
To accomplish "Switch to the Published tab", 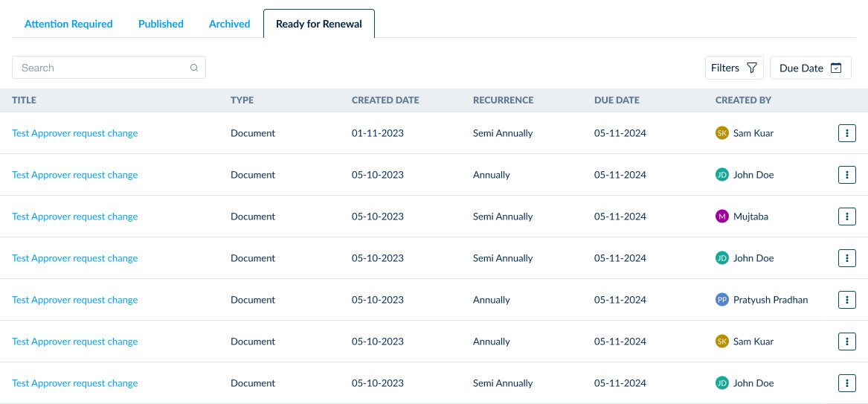I will (x=161, y=24).
